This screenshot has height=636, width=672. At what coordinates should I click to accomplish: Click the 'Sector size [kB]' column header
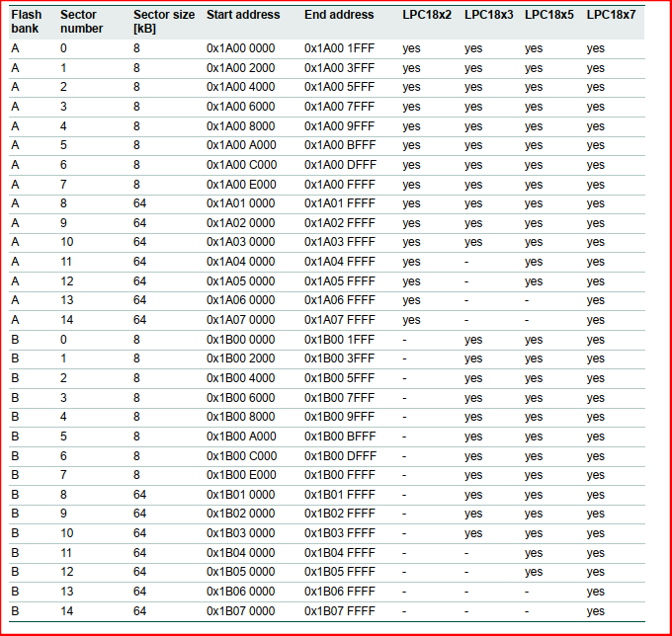164,22
